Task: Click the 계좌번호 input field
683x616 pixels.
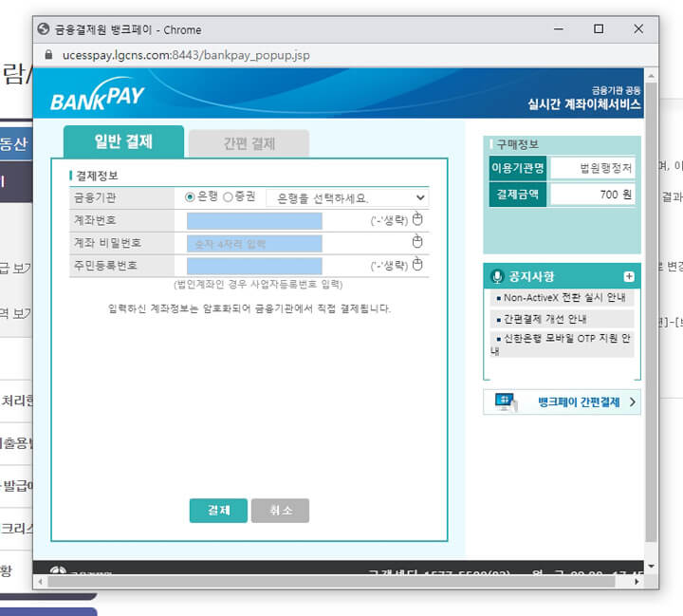Action: tap(254, 220)
